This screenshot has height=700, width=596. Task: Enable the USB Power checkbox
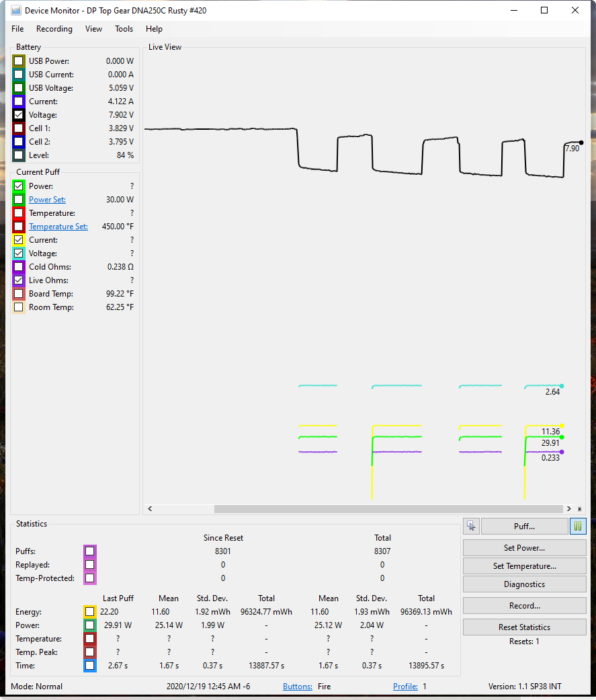[19, 61]
